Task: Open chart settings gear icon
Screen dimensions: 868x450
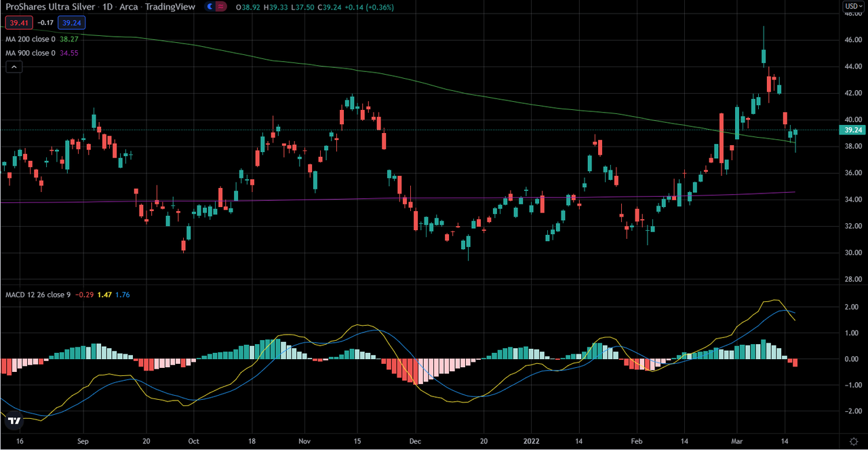Action: (854, 440)
